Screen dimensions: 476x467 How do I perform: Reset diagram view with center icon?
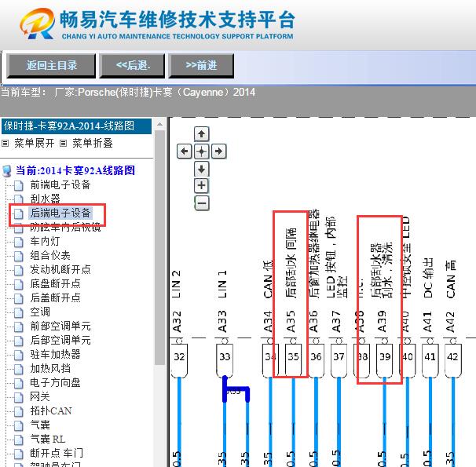point(202,151)
